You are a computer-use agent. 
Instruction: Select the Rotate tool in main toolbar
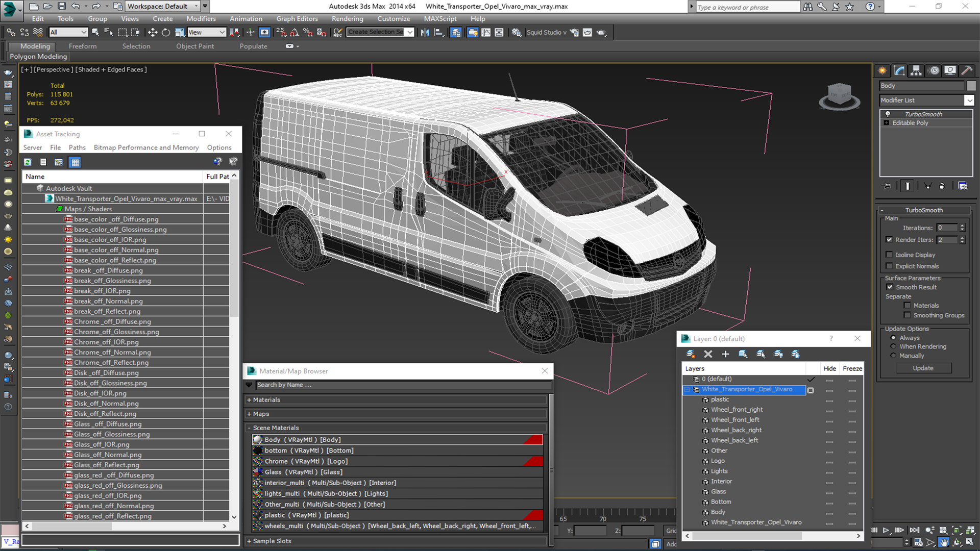166,32
